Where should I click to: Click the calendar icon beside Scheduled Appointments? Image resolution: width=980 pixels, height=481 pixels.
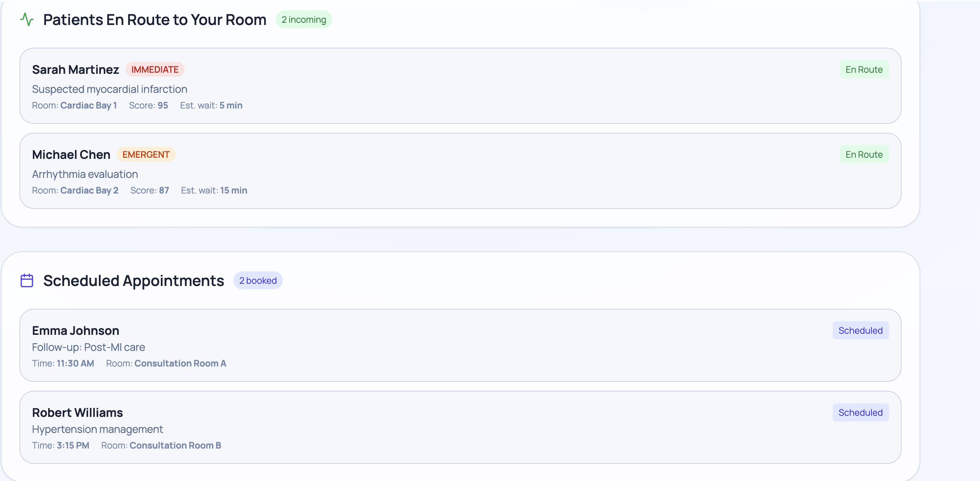point(26,281)
